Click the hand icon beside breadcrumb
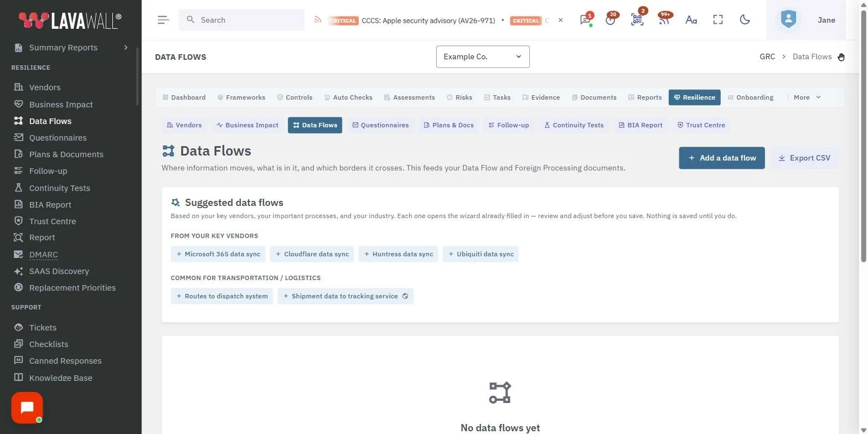The height and width of the screenshot is (434, 868). click(841, 56)
